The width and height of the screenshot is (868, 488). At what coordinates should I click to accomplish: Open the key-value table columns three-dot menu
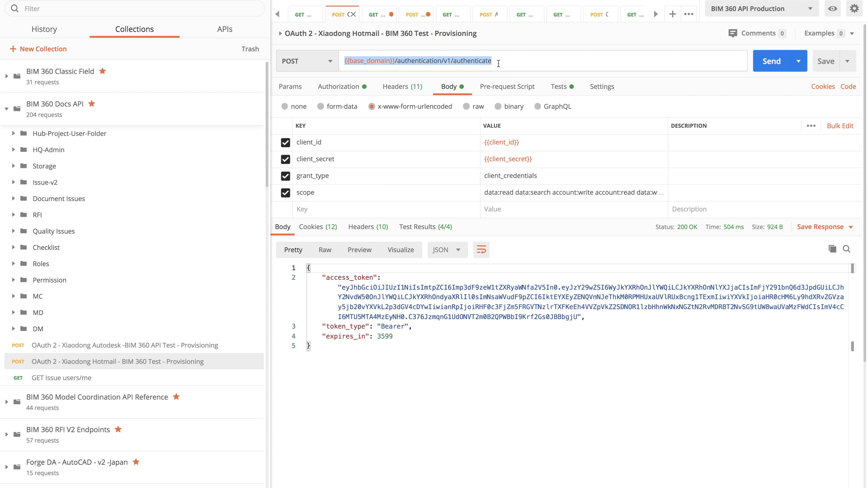point(811,126)
